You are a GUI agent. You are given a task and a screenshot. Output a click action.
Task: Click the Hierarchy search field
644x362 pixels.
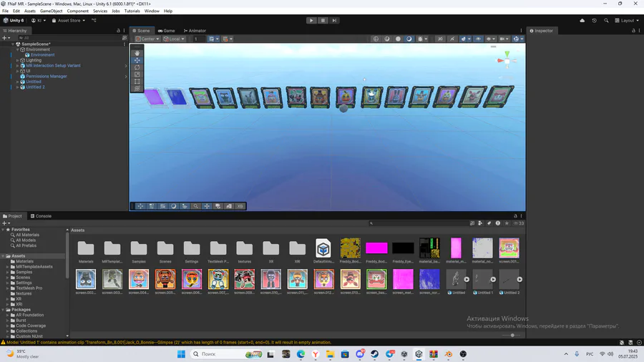tap(69, 38)
